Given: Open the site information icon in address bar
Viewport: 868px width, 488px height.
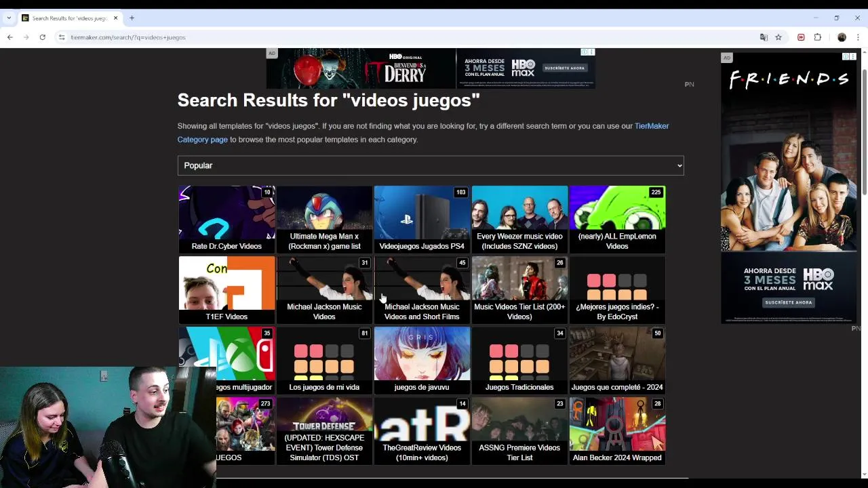Looking at the screenshot, I should pos(61,37).
